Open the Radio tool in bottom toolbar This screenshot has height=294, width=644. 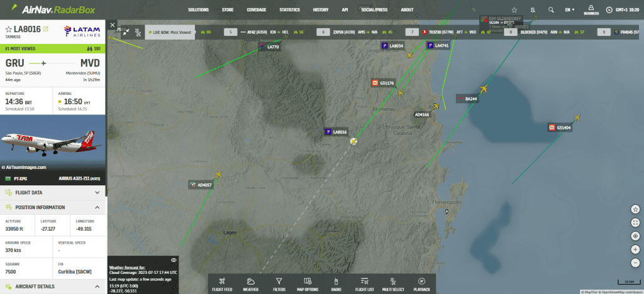coord(336,283)
